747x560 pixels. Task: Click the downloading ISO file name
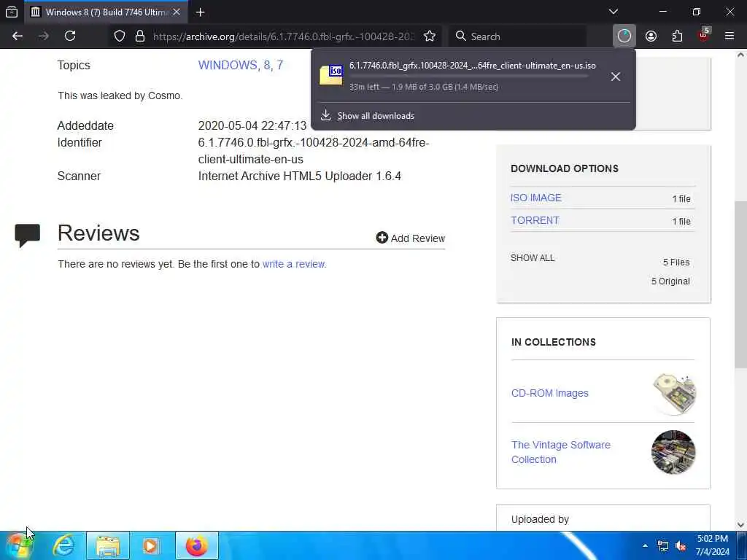coord(473,66)
